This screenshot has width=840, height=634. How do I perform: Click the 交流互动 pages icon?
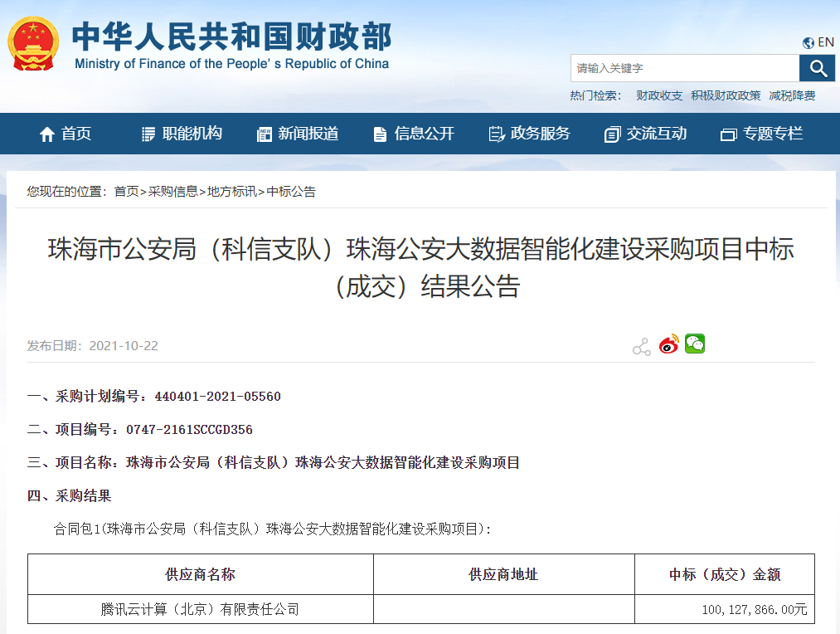coord(612,134)
